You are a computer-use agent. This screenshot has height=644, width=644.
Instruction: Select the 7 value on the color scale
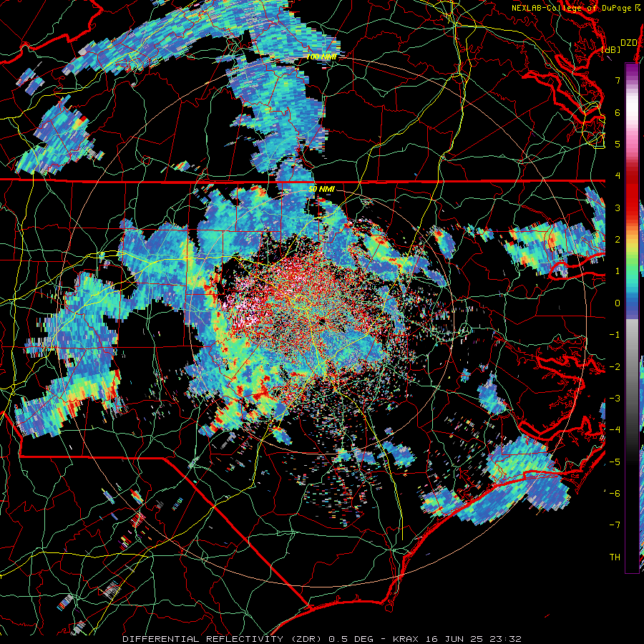click(x=618, y=80)
